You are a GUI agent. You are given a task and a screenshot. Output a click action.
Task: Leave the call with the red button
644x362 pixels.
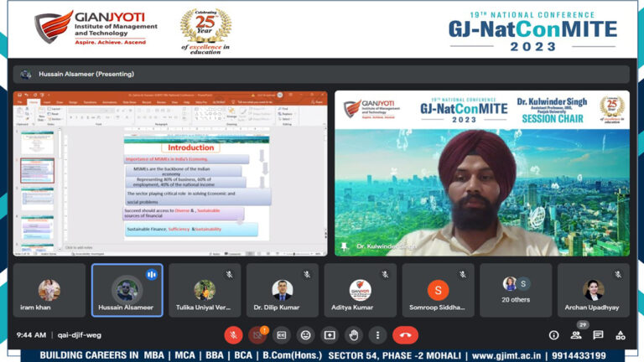(405, 335)
